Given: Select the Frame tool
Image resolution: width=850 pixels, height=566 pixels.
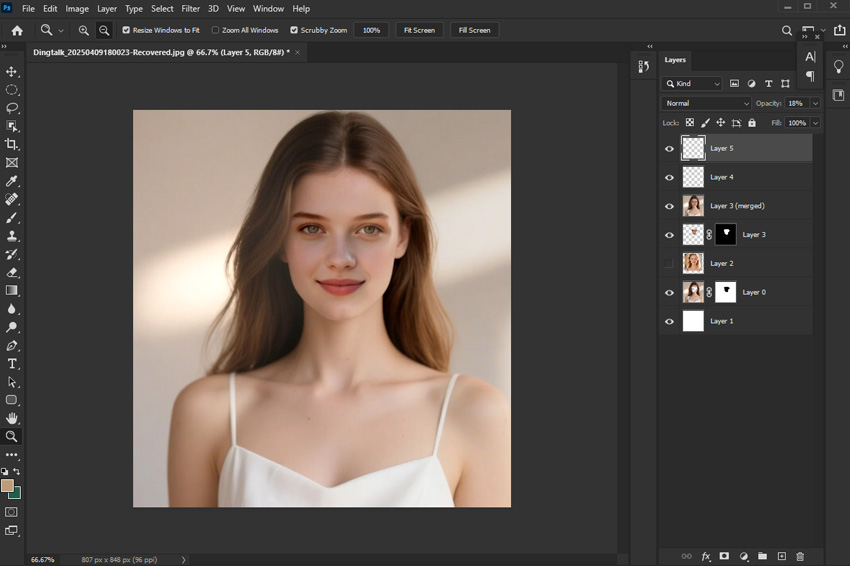Looking at the screenshot, I should (x=11, y=163).
